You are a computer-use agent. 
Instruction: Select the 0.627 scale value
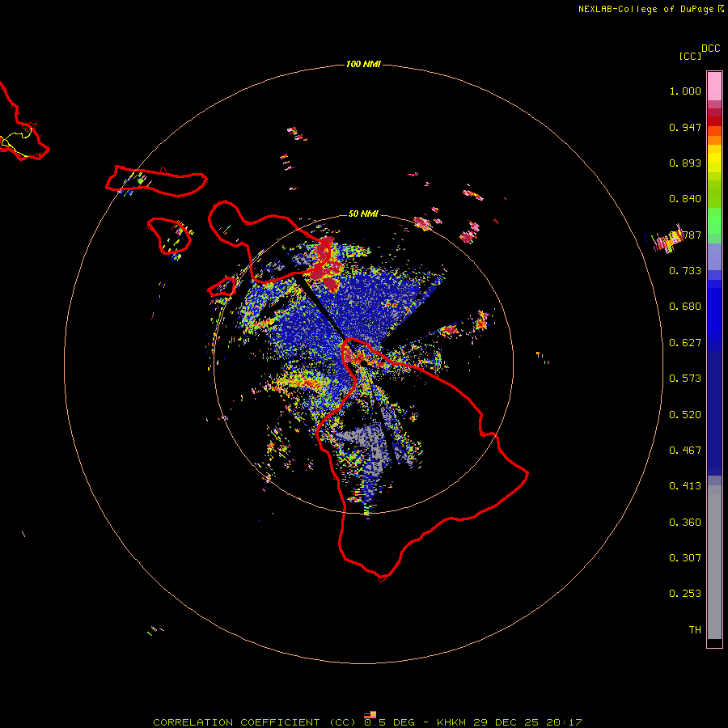pyautogui.click(x=685, y=343)
